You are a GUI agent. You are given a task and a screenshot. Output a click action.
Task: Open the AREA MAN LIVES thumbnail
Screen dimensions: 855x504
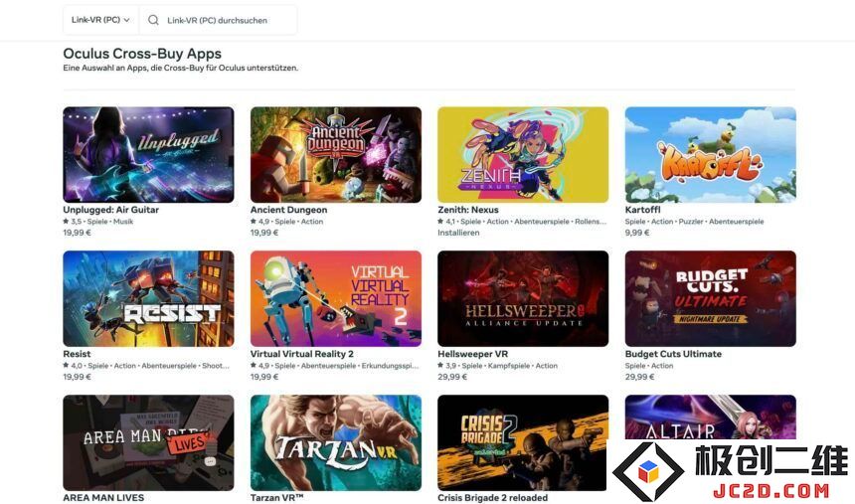(x=148, y=443)
